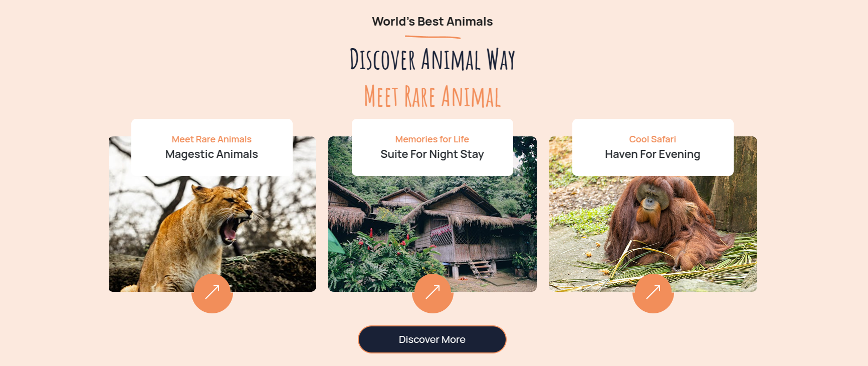Click the Memories for Life label
Image resolution: width=868 pixels, height=366 pixels.
pos(432,139)
